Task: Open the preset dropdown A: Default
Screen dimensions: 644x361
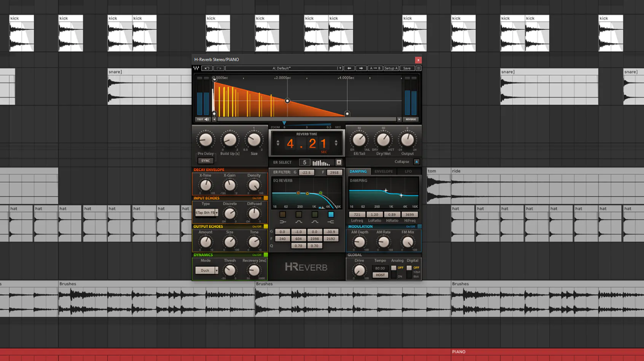Action: pyautogui.click(x=284, y=68)
